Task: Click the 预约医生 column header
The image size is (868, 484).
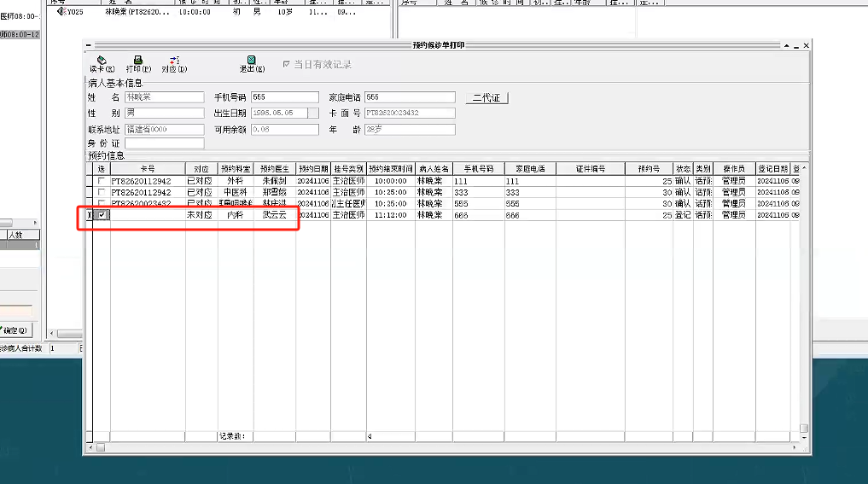Action: (275, 169)
